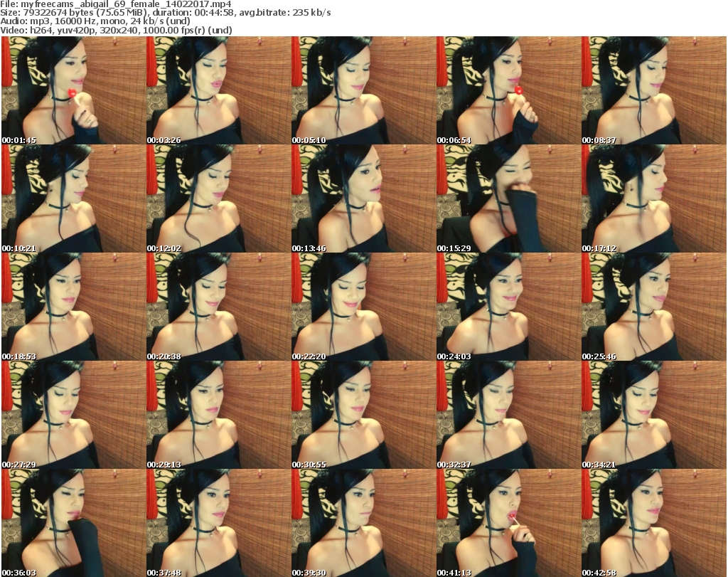Select the thumbnail timestamped 00:20:38
The height and width of the screenshot is (577, 728).
[219, 307]
